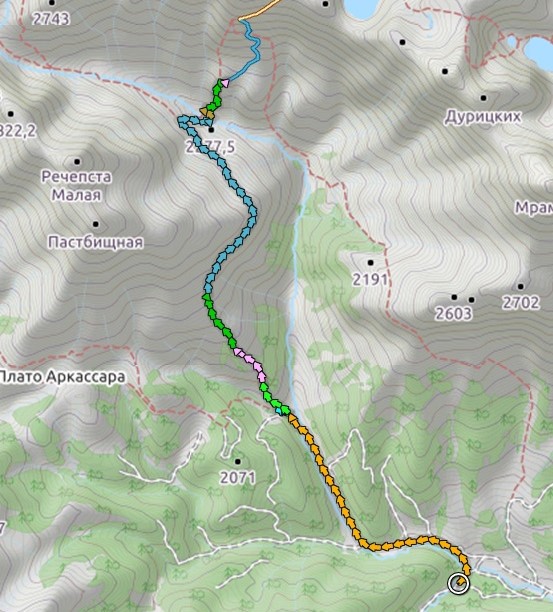Select the pale orange track line at top
The image size is (553, 612).
pos(260,10)
